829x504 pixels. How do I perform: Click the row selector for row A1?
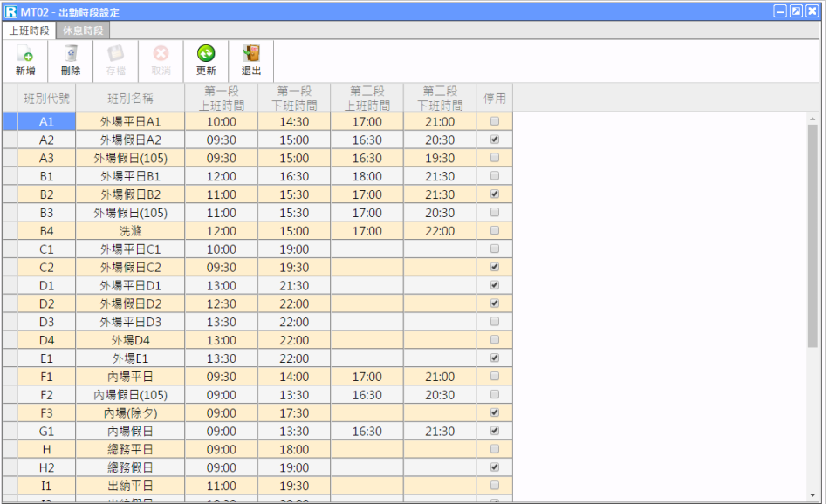pos(10,121)
